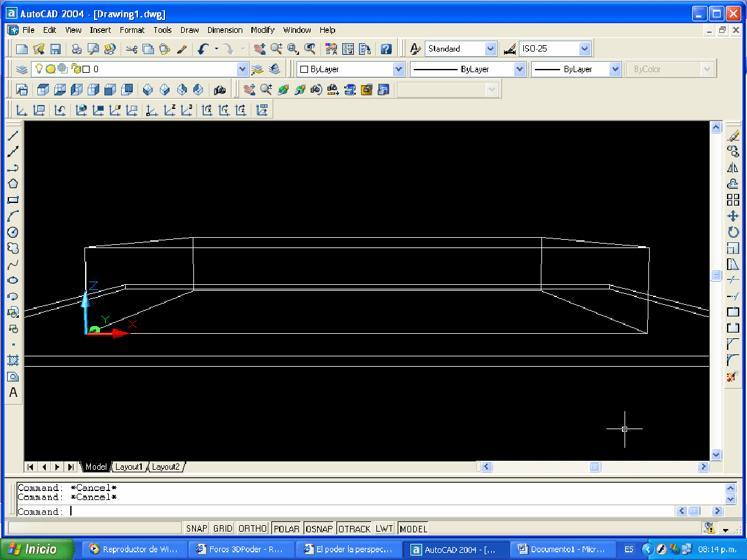Toggle GRID display in status bar
Image resolution: width=747 pixels, height=560 pixels.
tap(222, 528)
